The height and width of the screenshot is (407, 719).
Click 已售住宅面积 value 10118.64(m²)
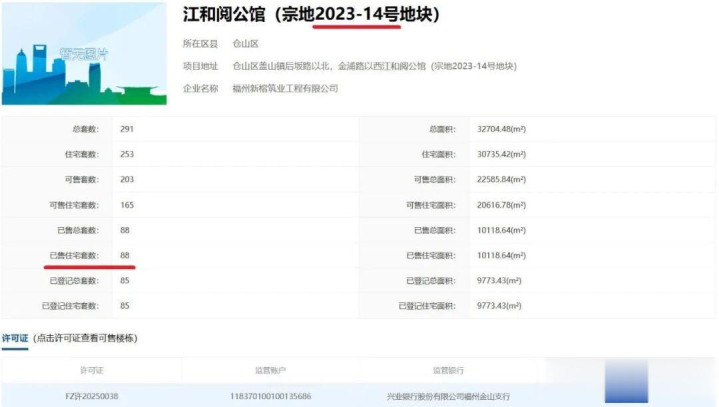click(501, 255)
